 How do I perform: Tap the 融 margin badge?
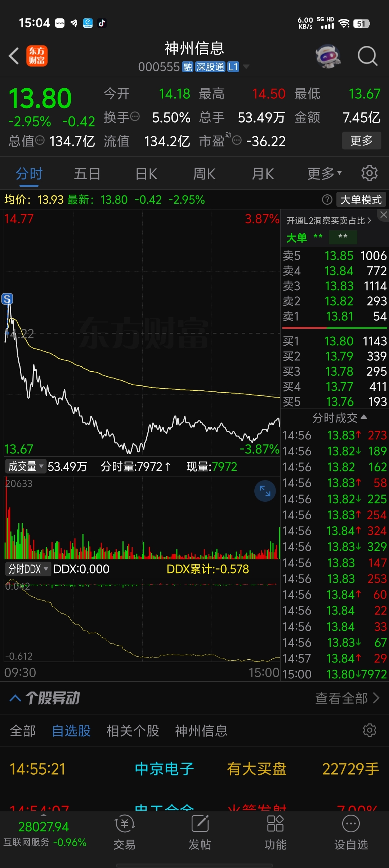click(187, 67)
